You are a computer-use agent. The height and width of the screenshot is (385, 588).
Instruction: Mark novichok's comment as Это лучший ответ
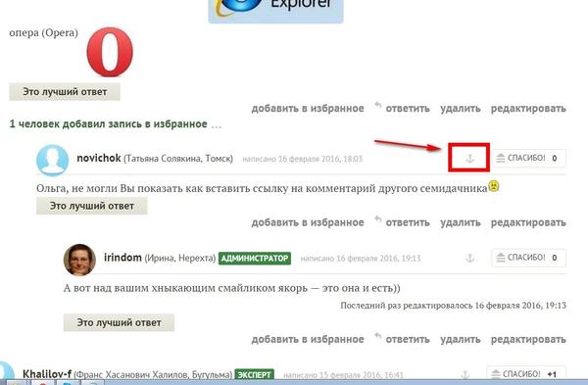tap(92, 206)
